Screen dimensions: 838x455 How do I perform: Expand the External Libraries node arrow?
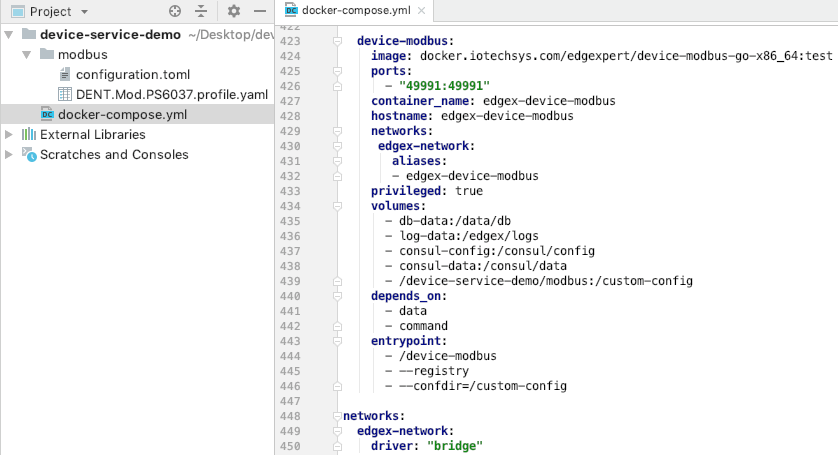pyautogui.click(x=10, y=134)
